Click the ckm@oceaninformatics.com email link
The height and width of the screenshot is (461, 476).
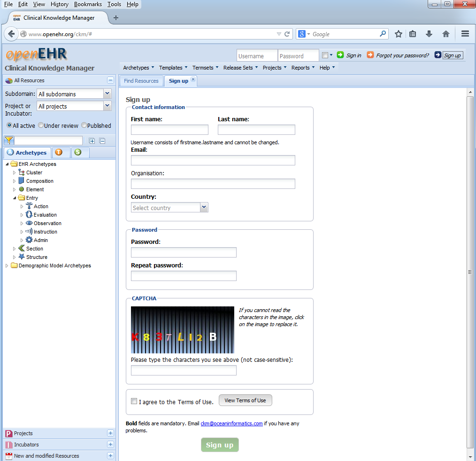(x=231, y=423)
